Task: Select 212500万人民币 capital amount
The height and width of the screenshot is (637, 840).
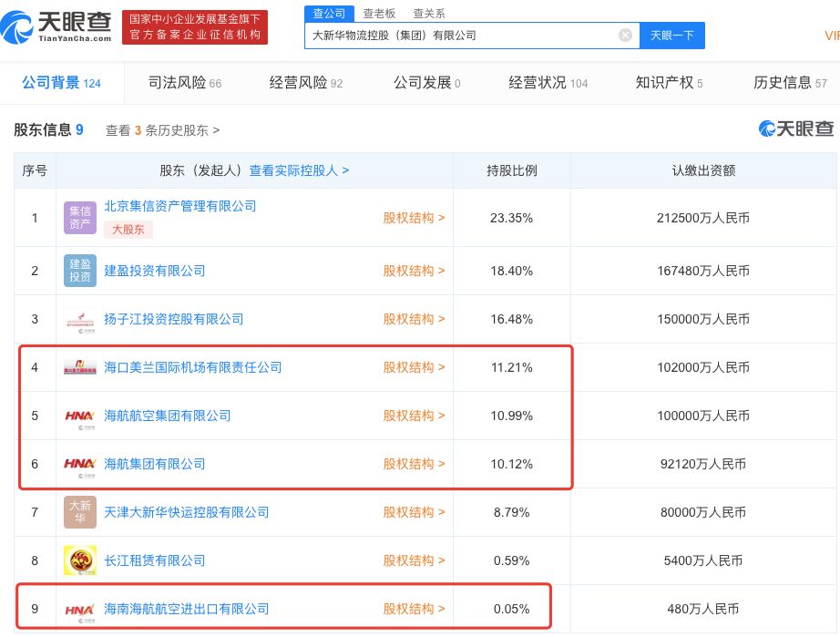Action: pos(703,218)
